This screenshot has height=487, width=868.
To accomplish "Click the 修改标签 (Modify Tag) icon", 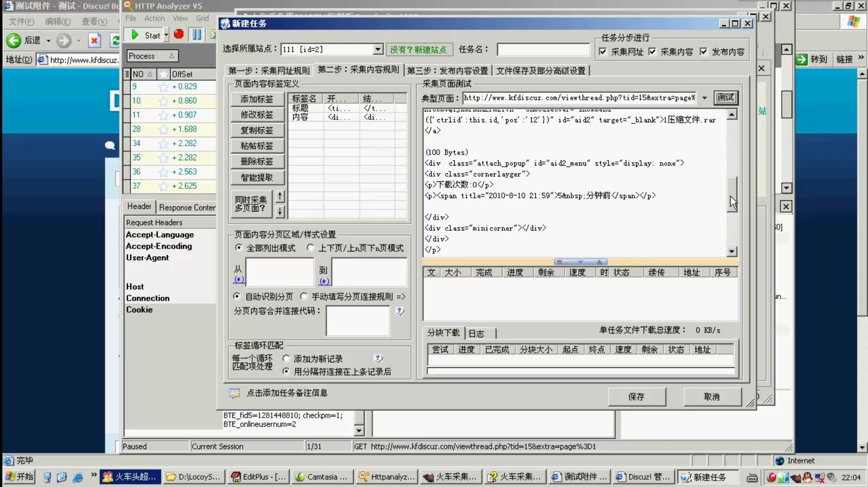I will coord(257,115).
